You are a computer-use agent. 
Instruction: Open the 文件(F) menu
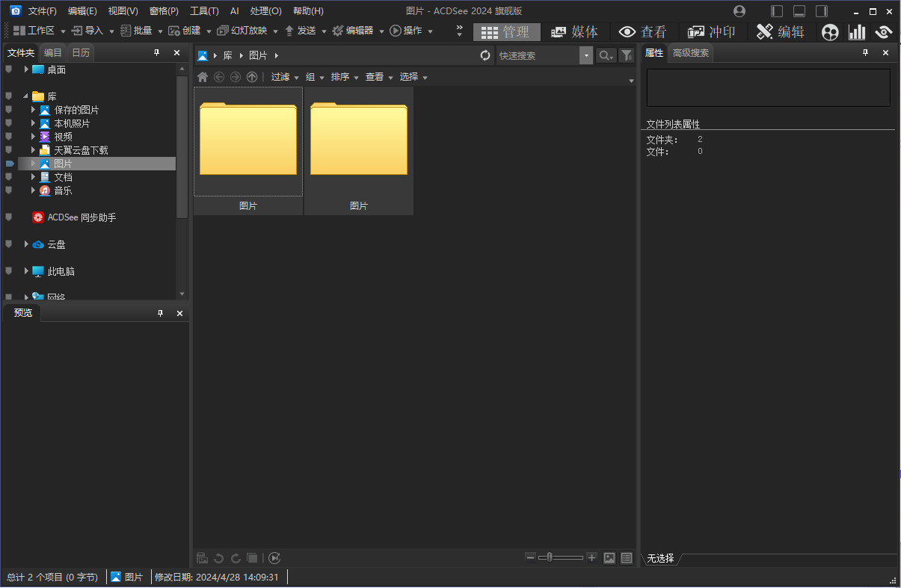(42, 11)
